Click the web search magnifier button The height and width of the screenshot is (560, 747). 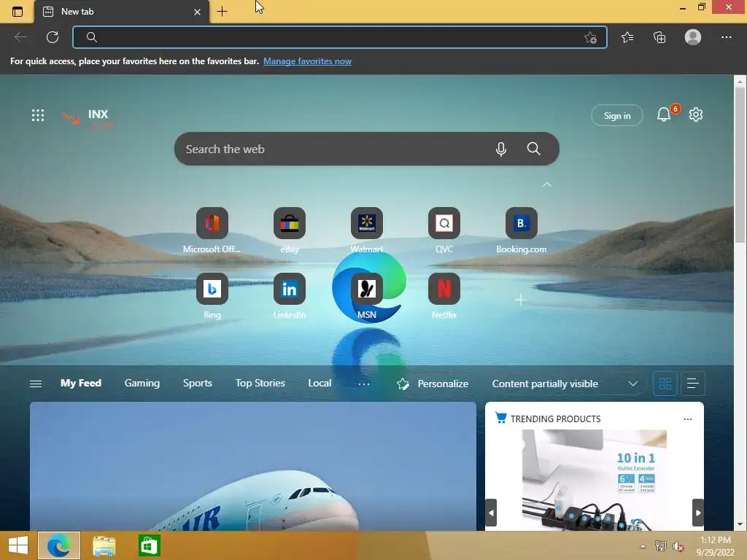(x=533, y=149)
